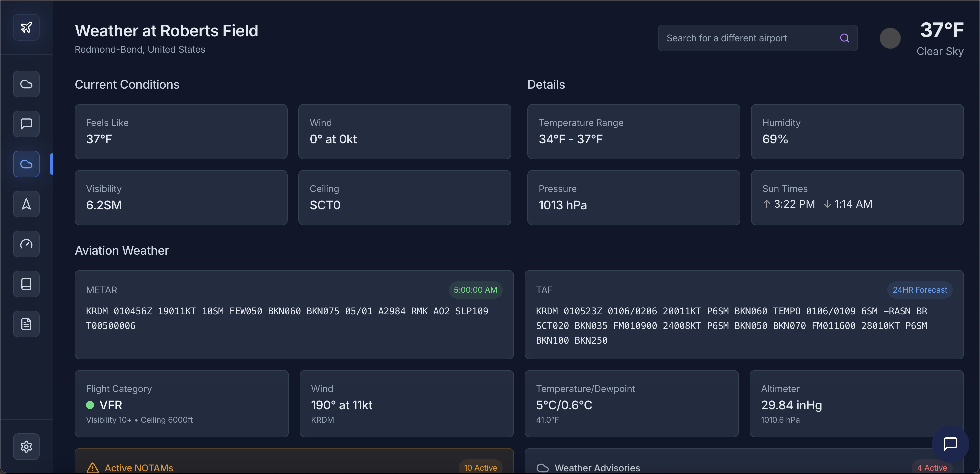This screenshot has width=980, height=474.
Task: Click the METAR 5:00:00 AM timestamp
Action: (475, 290)
